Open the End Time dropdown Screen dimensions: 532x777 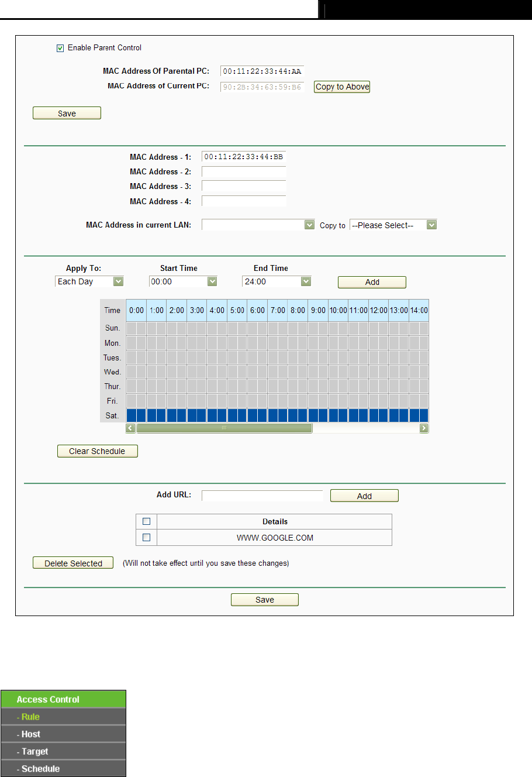pos(277,281)
